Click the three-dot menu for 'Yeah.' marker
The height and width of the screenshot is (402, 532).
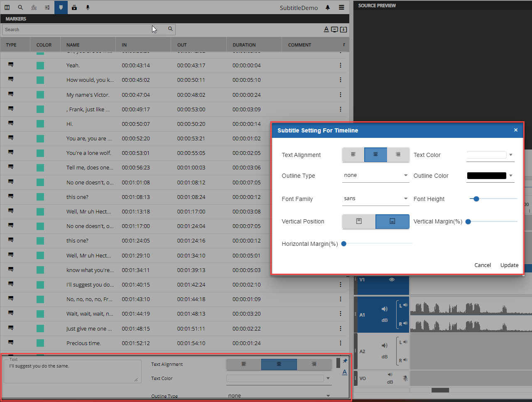pyautogui.click(x=341, y=65)
